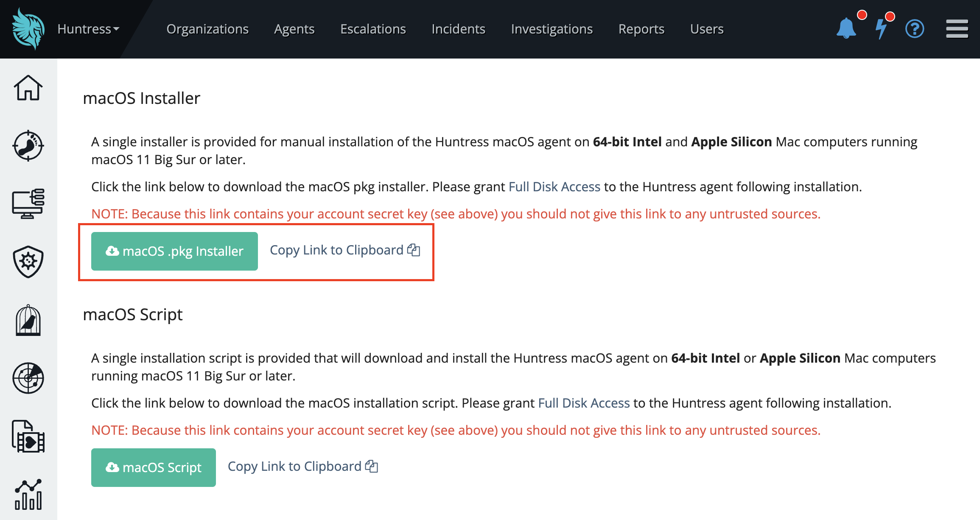Open the hamburger menu at top right
Viewport: 980px width, 520px height.
pos(957,29)
